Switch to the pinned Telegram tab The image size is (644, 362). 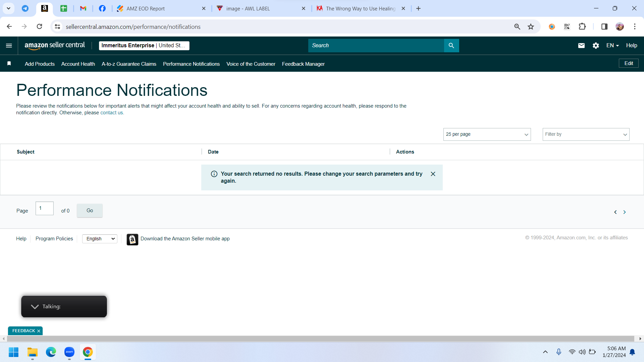point(25,8)
